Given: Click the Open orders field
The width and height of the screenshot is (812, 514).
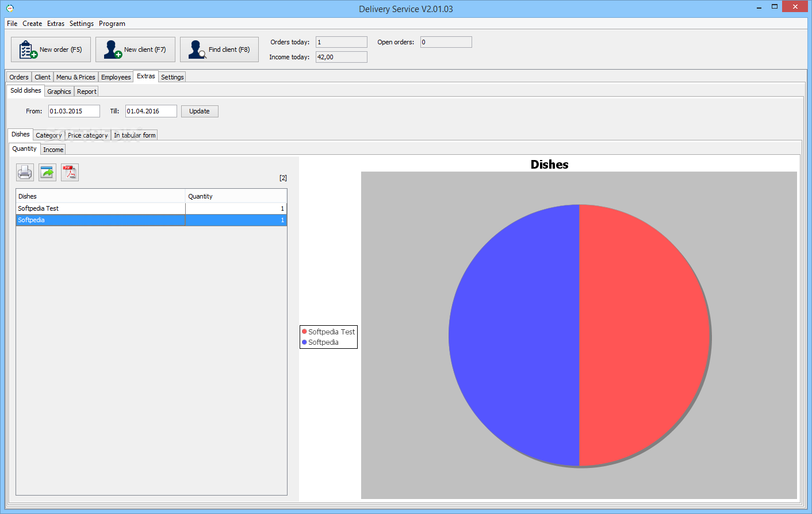Looking at the screenshot, I should point(446,42).
